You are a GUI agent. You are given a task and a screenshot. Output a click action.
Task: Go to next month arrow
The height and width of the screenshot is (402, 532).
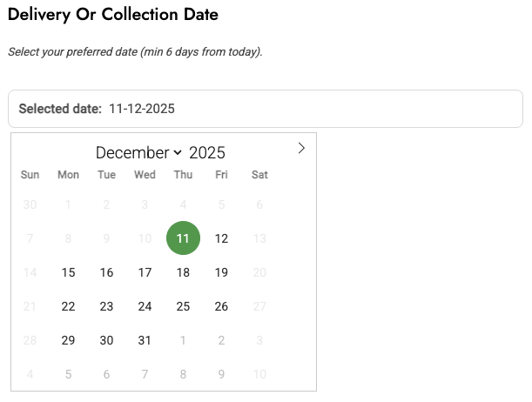pos(301,148)
